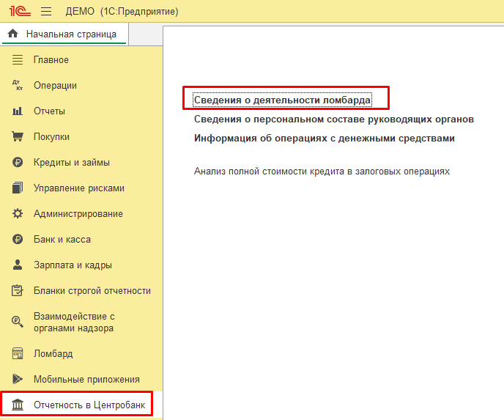Click the Главное list icon
Viewport: 504px width, 420px height.
[x=18, y=60]
